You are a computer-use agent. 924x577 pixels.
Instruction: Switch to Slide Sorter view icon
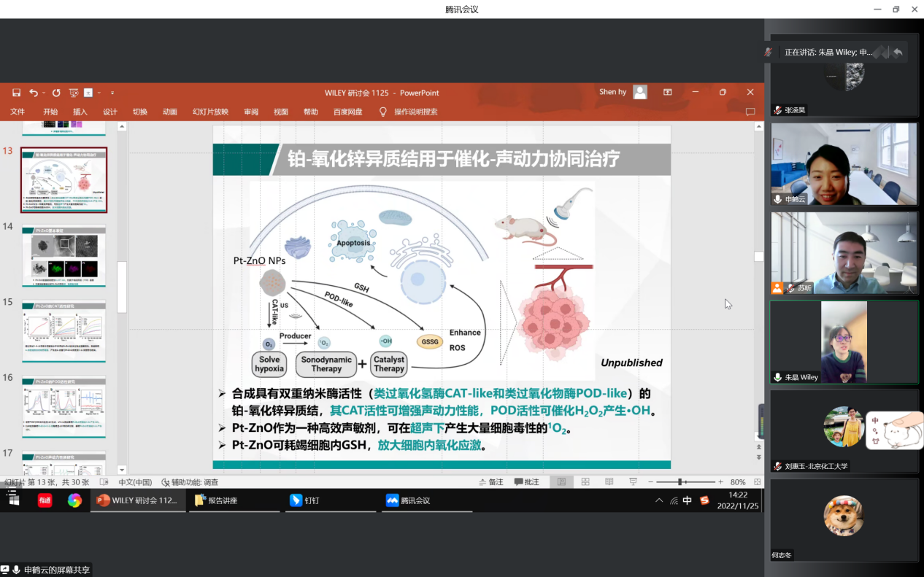coord(585,482)
